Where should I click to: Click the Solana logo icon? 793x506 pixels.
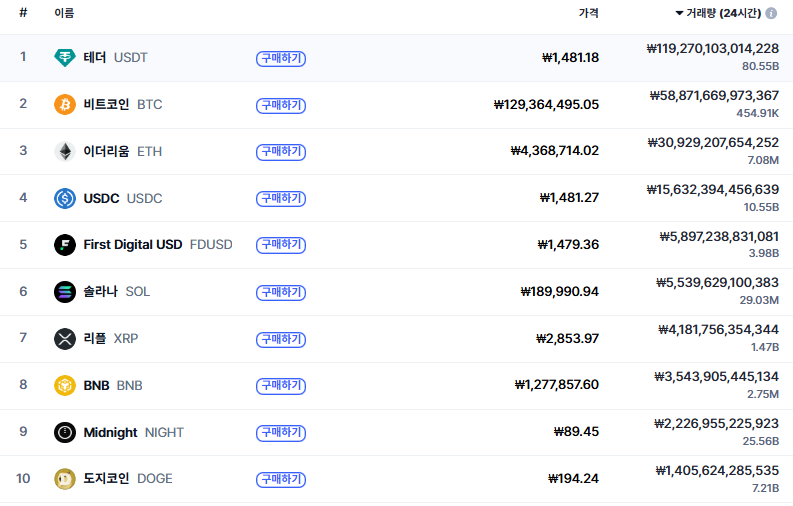point(65,292)
